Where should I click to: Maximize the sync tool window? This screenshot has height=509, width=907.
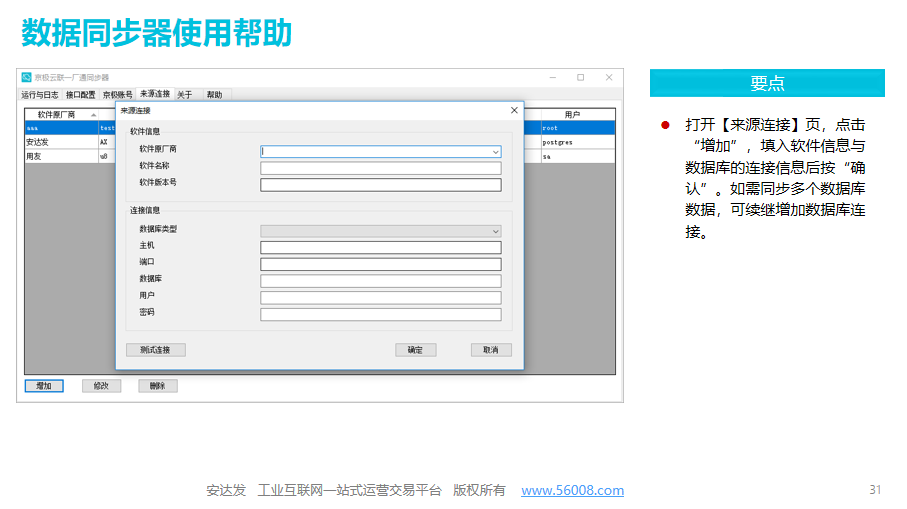[x=580, y=77]
